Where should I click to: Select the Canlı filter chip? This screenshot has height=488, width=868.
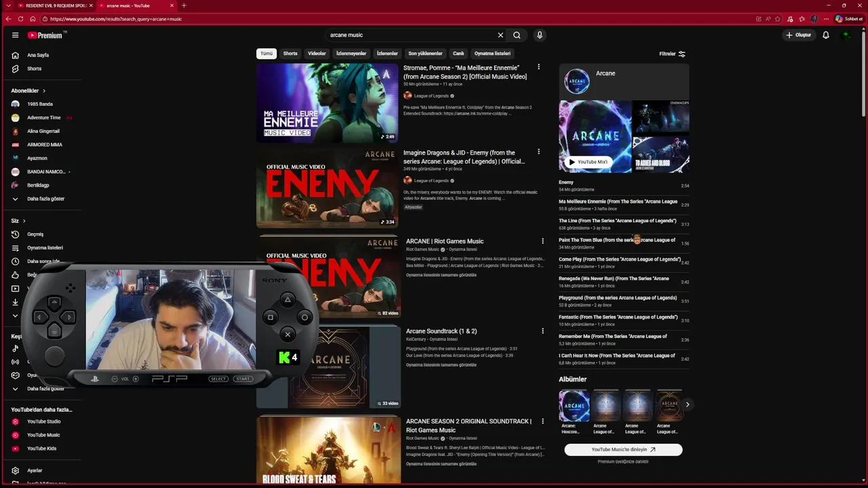click(458, 54)
